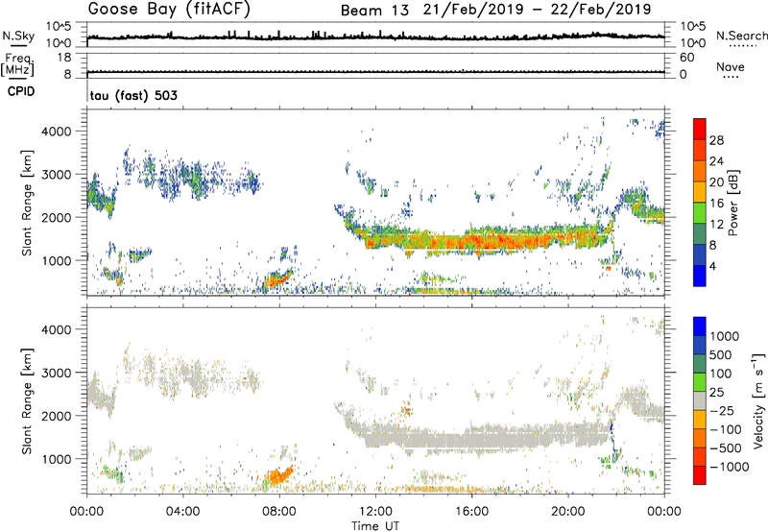768x532 pixels.
Task: Click the "Goose Bay (fitACF)" plot title
Action: [169, 9]
